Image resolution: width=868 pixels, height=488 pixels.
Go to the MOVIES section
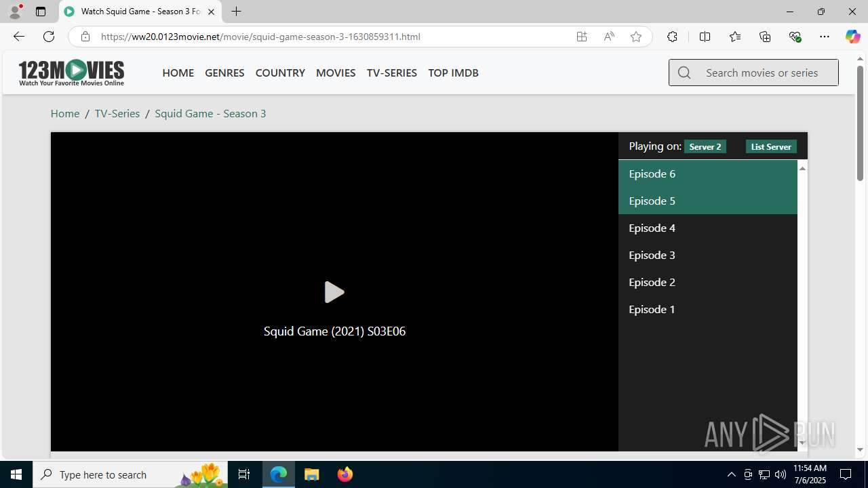point(336,73)
